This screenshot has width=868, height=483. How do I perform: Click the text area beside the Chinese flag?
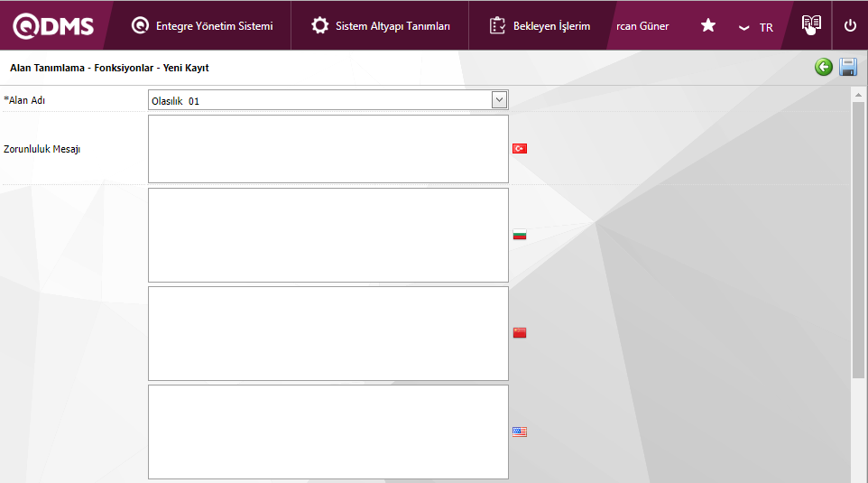tap(328, 333)
